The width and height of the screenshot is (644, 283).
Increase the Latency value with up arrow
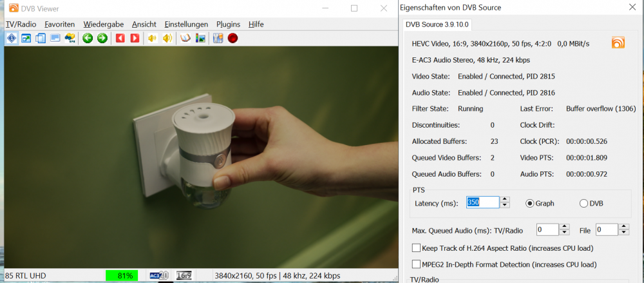tap(505, 200)
